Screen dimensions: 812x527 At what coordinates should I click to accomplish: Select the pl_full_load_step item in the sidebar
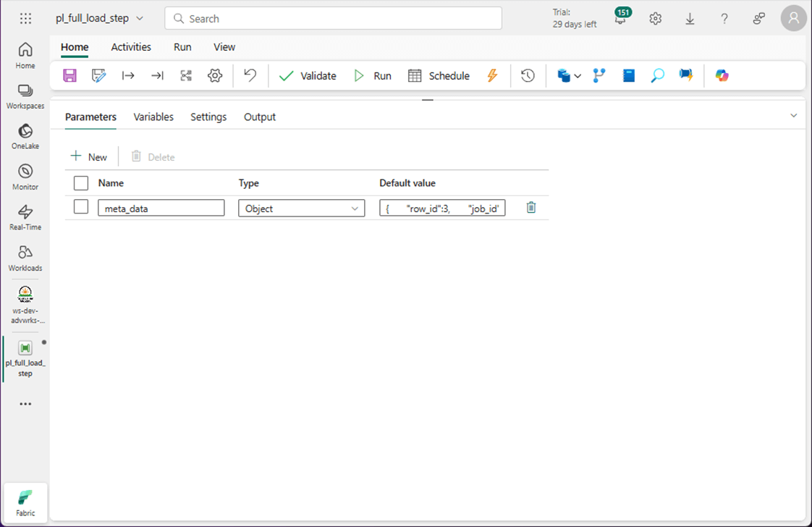pyautogui.click(x=25, y=358)
